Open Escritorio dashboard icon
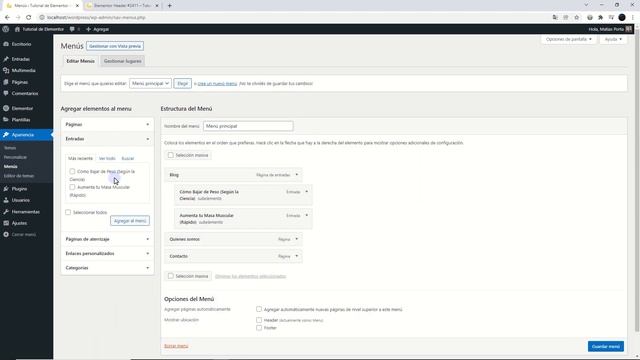This screenshot has height=360, width=640. pyautogui.click(x=6, y=44)
